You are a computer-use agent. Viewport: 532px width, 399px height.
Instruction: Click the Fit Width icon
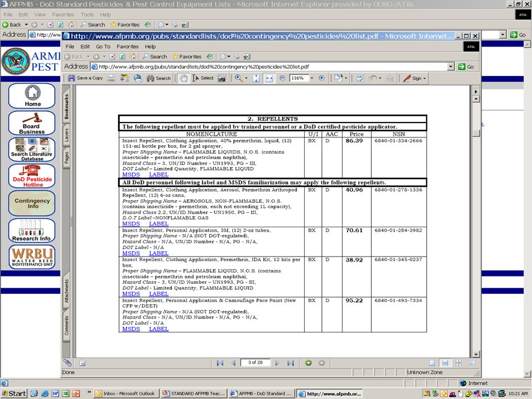coord(269,78)
